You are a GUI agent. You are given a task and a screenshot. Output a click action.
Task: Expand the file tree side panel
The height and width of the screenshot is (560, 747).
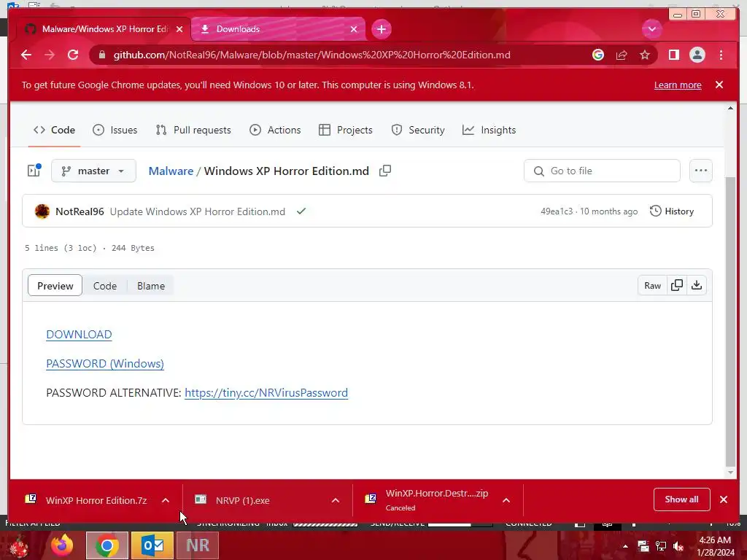(x=34, y=171)
